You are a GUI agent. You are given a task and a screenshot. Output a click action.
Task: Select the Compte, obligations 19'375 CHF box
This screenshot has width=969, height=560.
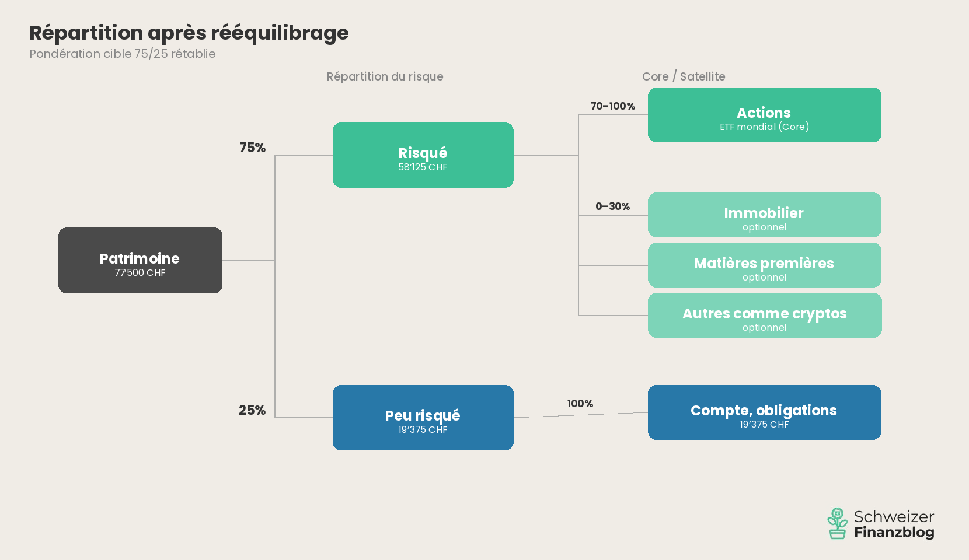click(x=764, y=412)
